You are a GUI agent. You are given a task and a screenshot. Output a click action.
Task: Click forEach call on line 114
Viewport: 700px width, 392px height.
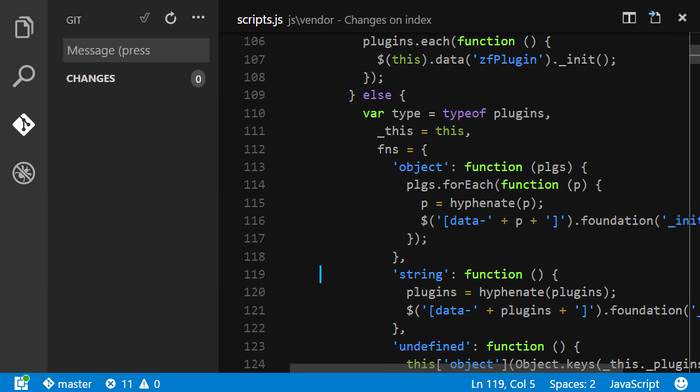coord(468,185)
